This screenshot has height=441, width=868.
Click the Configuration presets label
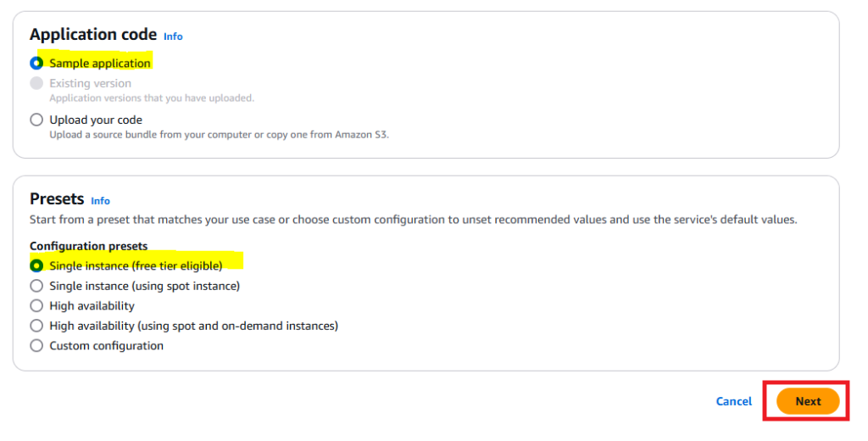(x=88, y=246)
